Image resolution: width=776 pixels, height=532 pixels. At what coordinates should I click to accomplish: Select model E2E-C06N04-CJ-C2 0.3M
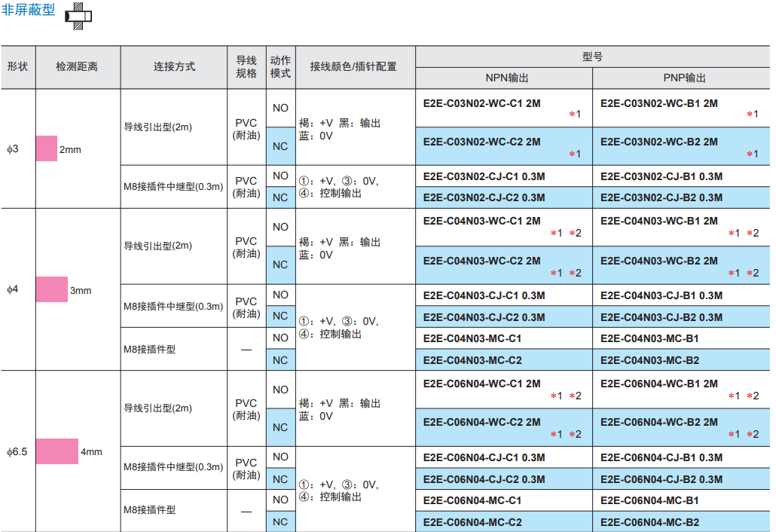click(484, 479)
